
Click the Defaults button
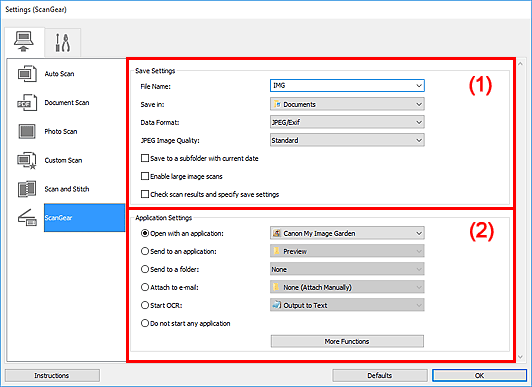(380, 375)
